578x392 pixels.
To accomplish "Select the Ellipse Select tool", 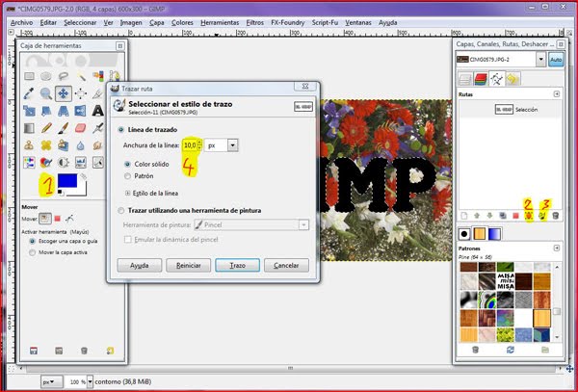I will pyautogui.click(x=46, y=76).
